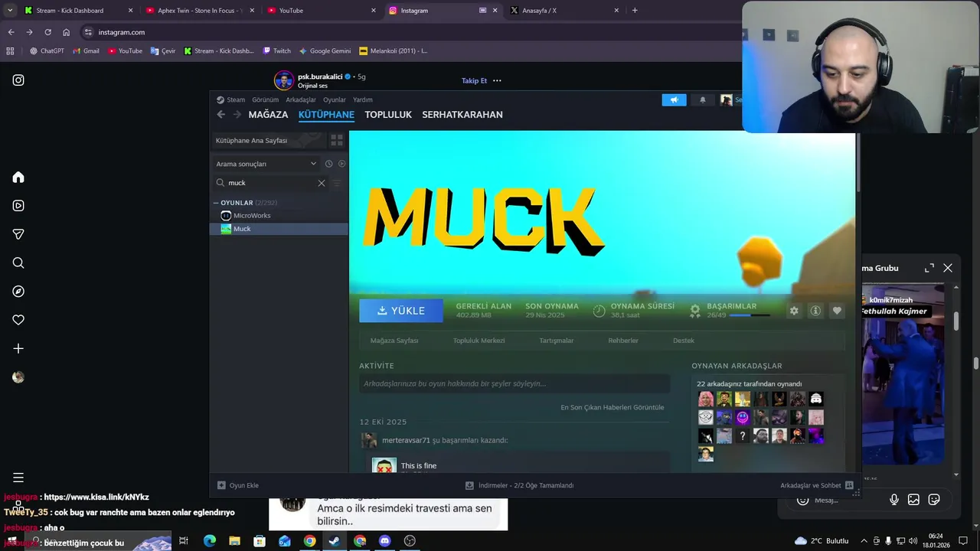Go forward in Steam navigation
The width and height of the screenshot is (980, 551).
[x=237, y=115]
